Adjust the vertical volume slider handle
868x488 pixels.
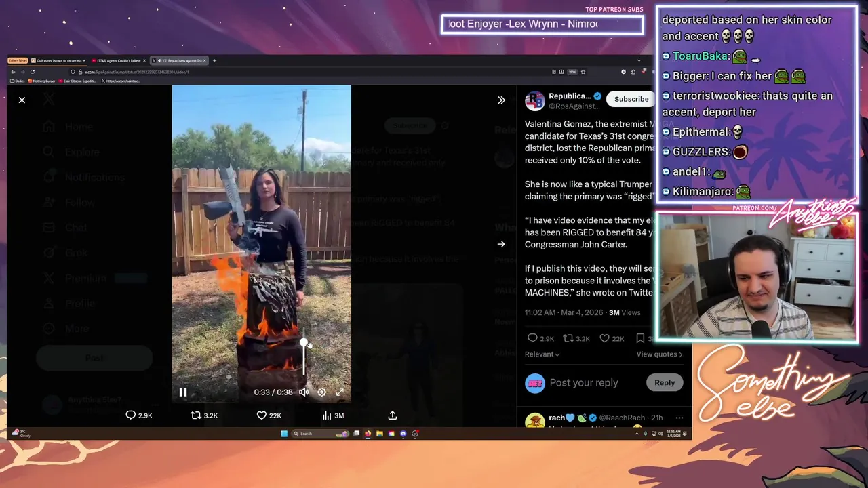click(x=304, y=343)
